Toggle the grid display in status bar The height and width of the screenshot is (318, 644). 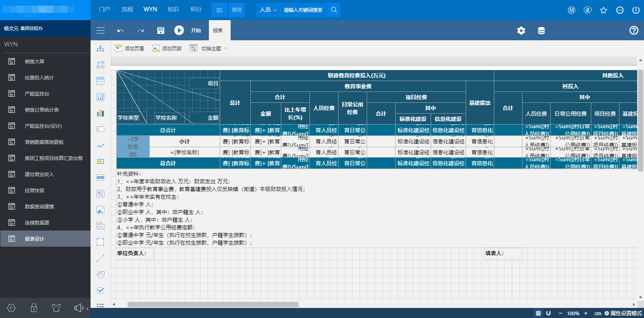pos(538,313)
